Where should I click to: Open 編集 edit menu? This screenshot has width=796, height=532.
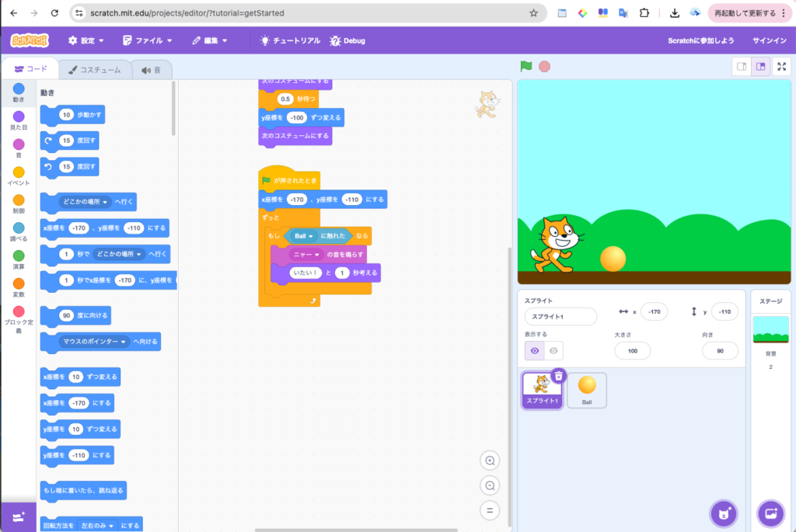210,40
